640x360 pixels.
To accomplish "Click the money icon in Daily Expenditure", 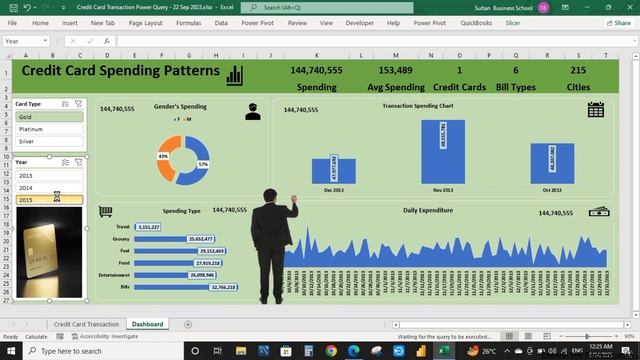I will [x=599, y=212].
